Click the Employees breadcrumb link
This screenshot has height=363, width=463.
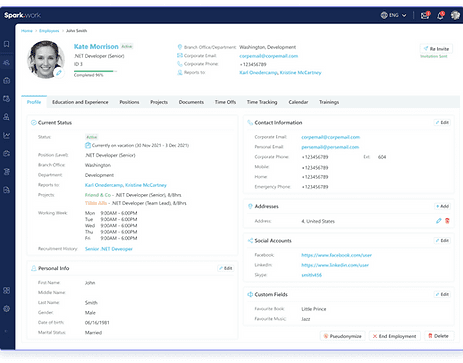click(49, 31)
